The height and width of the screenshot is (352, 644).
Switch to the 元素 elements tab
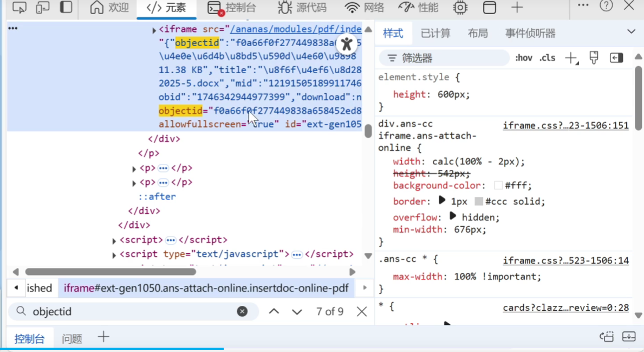tap(166, 8)
